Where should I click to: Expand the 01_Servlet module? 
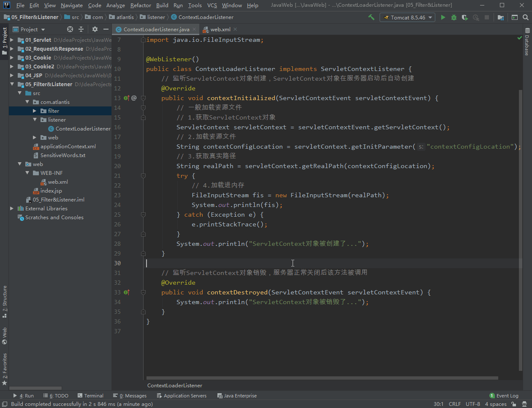click(12, 40)
